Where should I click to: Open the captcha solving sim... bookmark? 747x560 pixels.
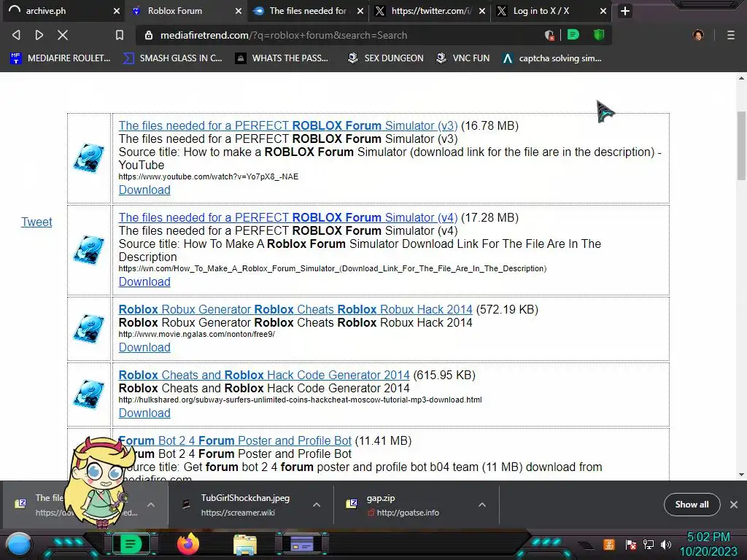click(552, 58)
